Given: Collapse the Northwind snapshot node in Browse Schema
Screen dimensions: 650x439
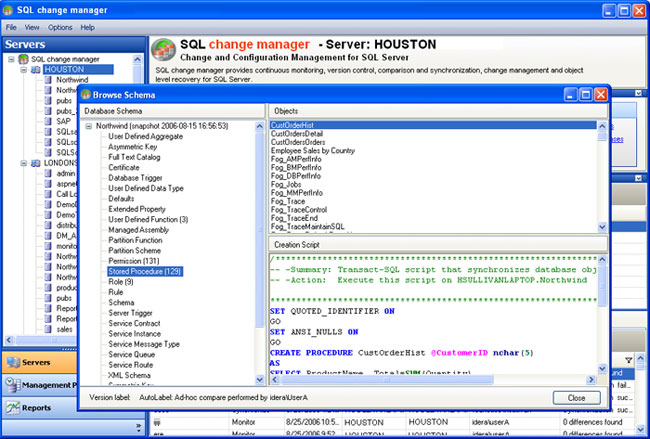Looking at the screenshot, I should coord(89,126).
